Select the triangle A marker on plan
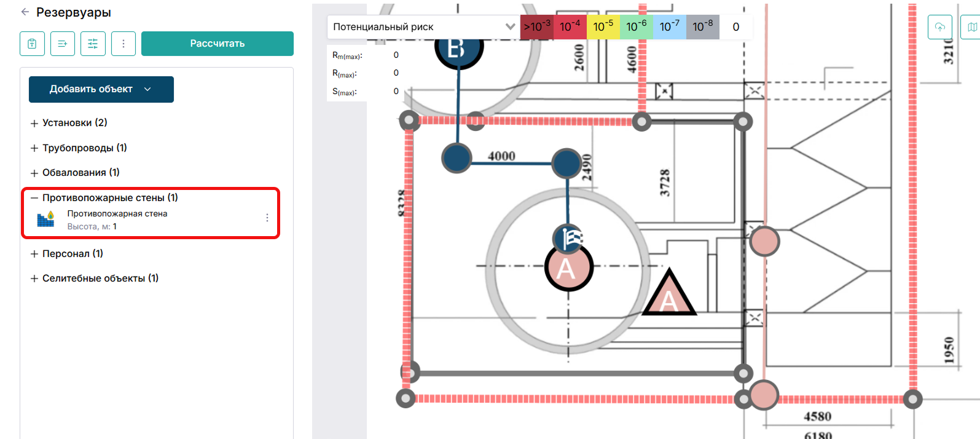The height and width of the screenshot is (439, 980). 668,293
